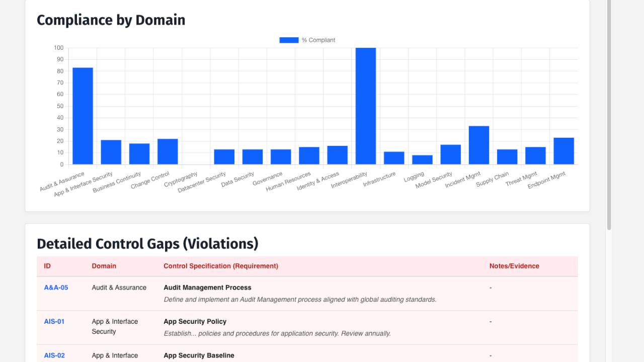Open the A&A-05 control link
644x362 pixels.
[56, 288]
